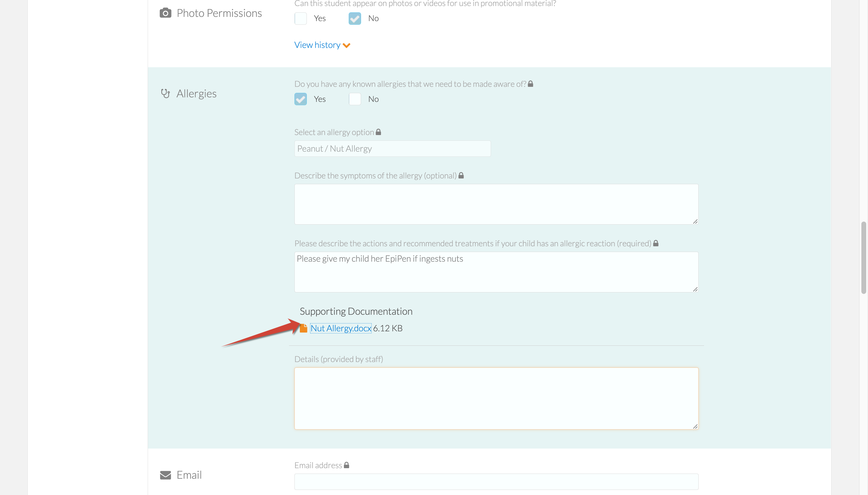Click the Details (provided by staff) label

[x=338, y=359]
